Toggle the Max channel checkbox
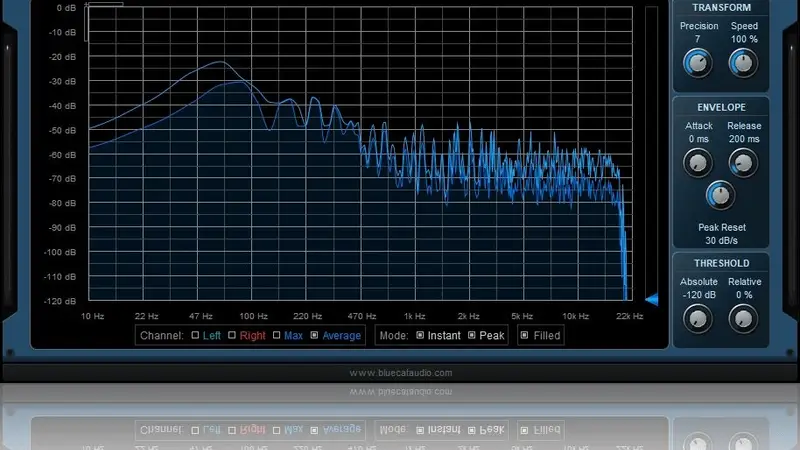Image resolution: width=800 pixels, height=450 pixels. click(276, 336)
